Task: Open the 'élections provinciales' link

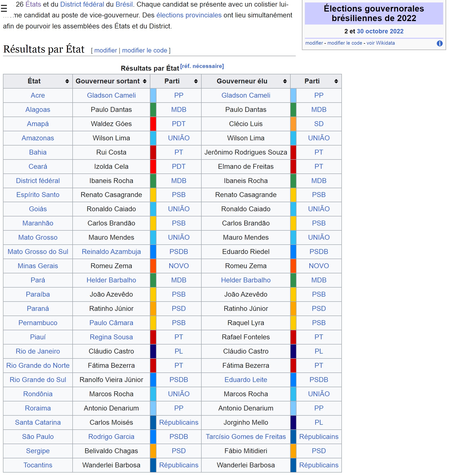Action: 189,15
